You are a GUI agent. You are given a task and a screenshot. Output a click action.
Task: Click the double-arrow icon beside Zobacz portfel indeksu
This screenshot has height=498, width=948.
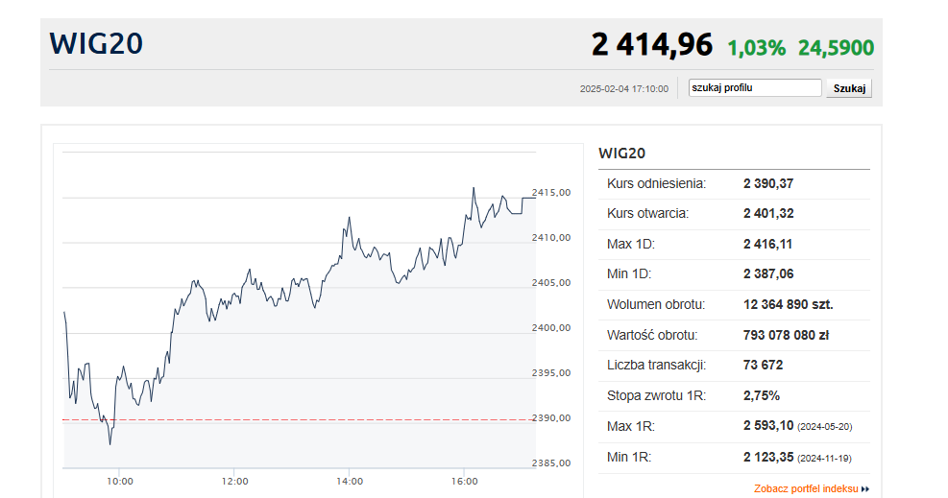point(865,489)
